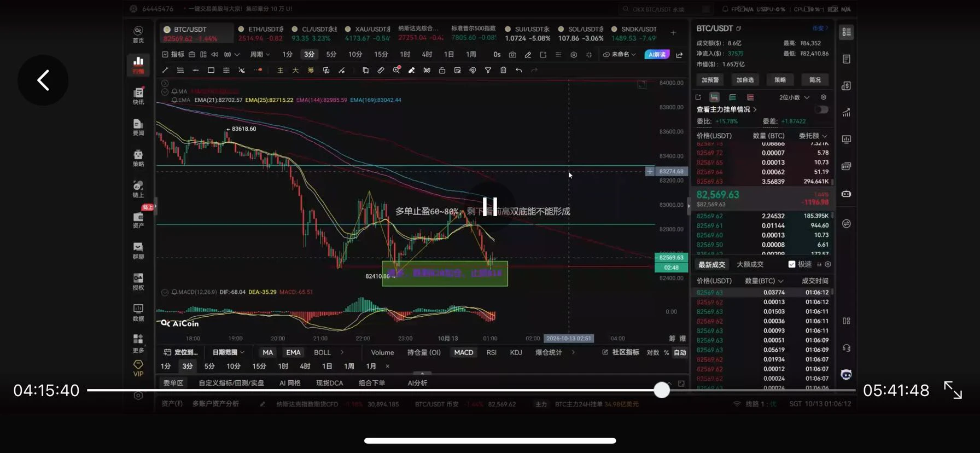Toggle the EMA indicator button
The height and width of the screenshot is (453, 980).
pyautogui.click(x=293, y=352)
